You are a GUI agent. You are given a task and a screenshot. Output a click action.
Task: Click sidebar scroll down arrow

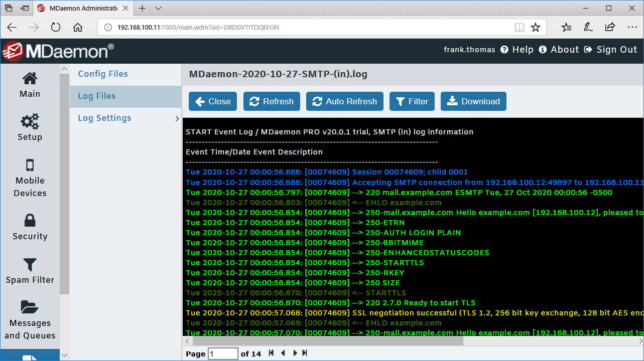(64, 355)
